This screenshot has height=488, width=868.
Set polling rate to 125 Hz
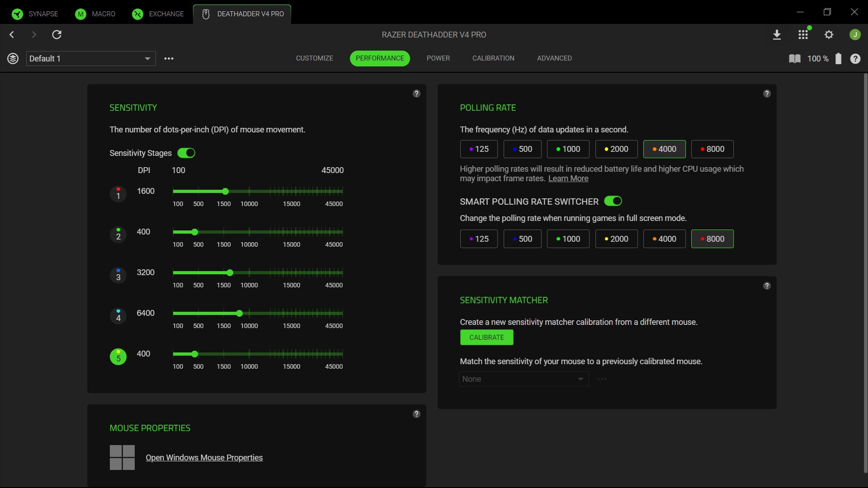[479, 149]
